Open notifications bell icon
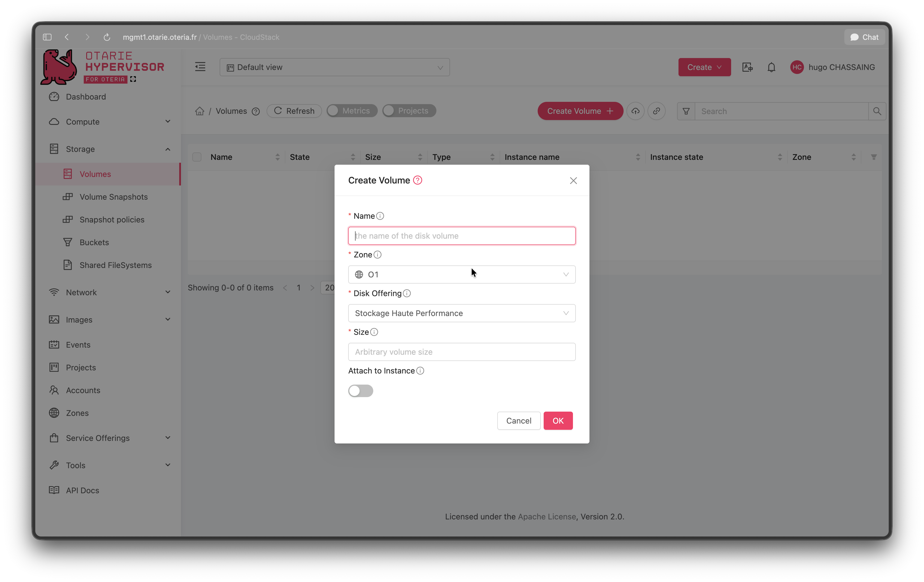This screenshot has height=582, width=924. [x=771, y=67]
